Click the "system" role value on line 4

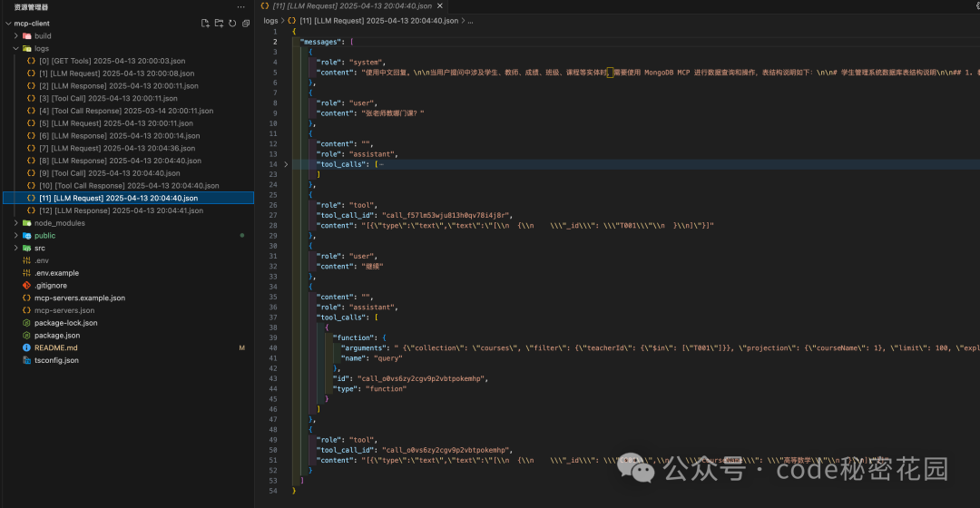366,63
